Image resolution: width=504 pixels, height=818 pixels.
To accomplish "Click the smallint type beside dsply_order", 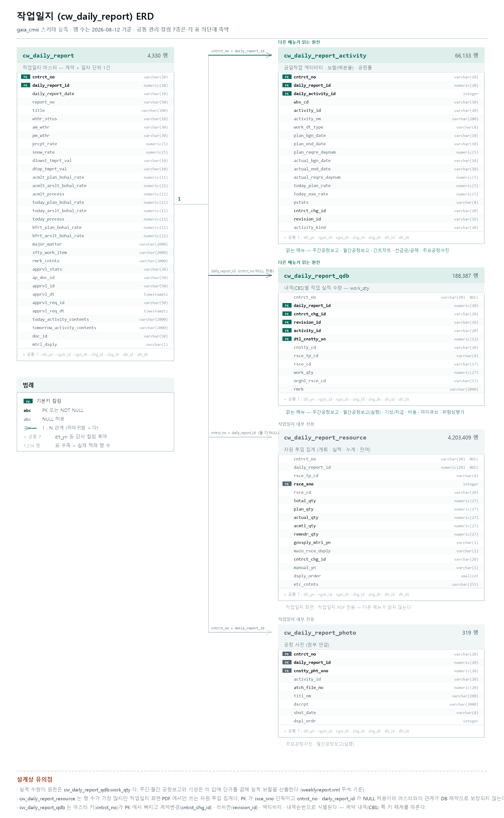I will pos(469,576).
